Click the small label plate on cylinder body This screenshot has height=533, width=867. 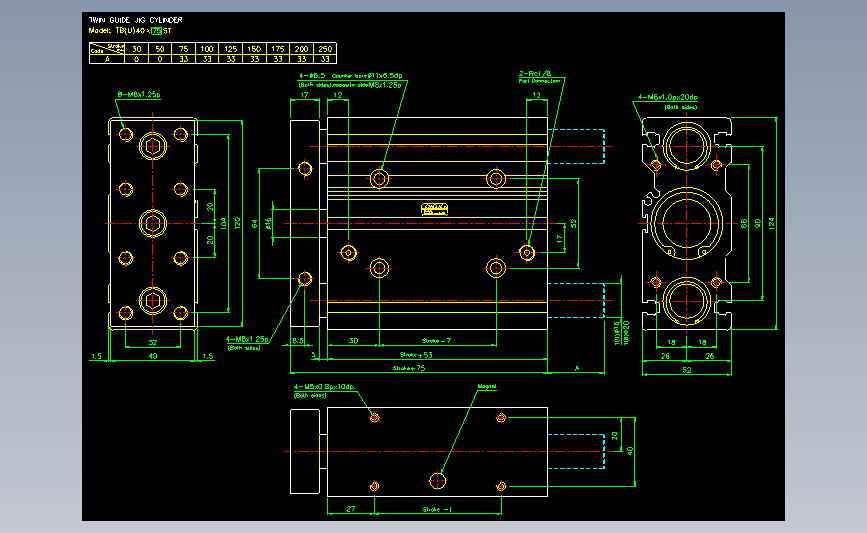point(434,209)
